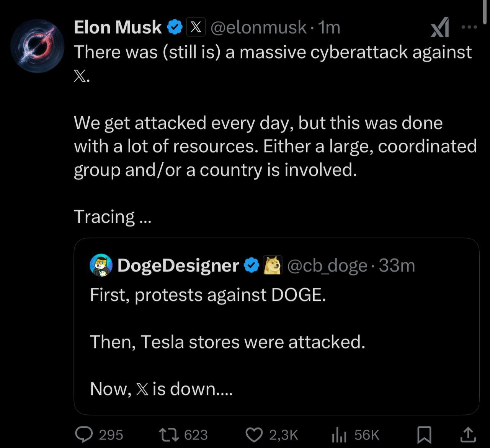The width and height of the screenshot is (490, 448).
Task: Open the @cb_doge handle
Action: click(327, 266)
